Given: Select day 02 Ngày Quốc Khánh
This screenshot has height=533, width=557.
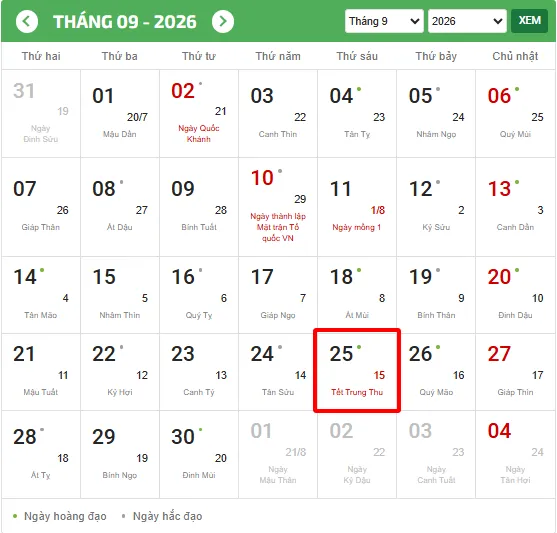Looking at the screenshot, I should click(199, 114).
